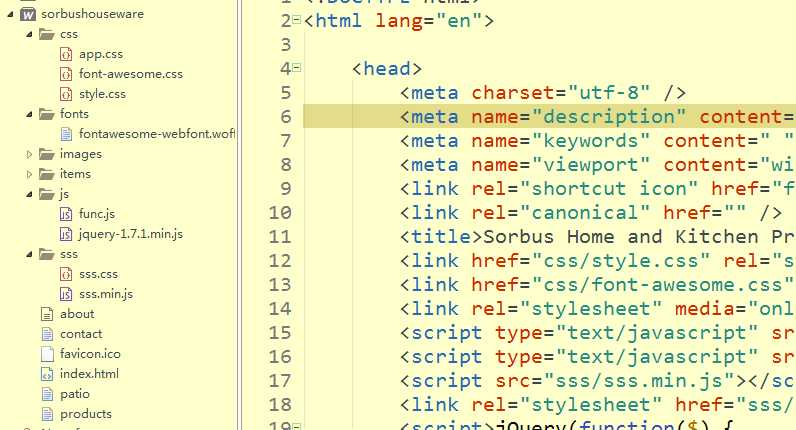796x430 pixels.
Task: Select the sorbushouseware project name
Action: (92, 14)
